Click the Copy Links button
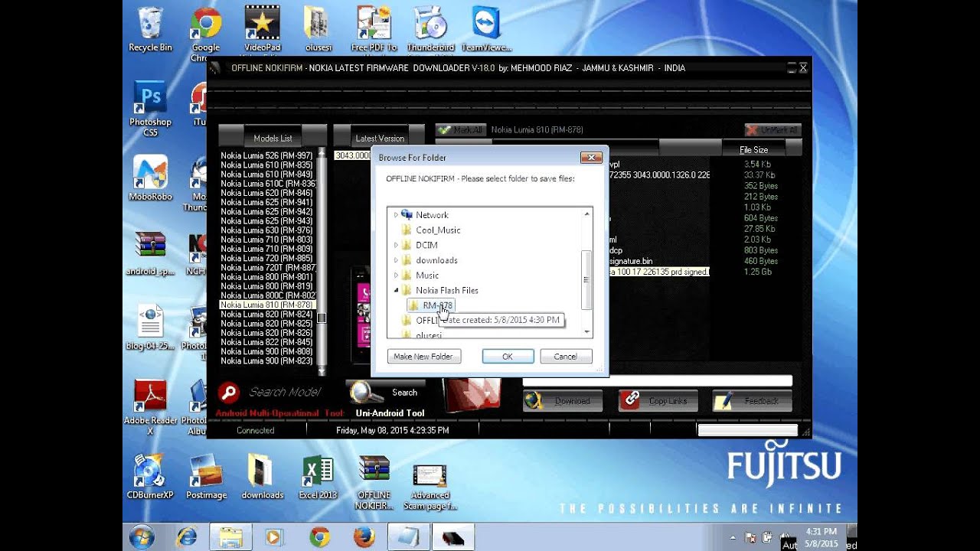Screen dimensions: 980x551 [x=658, y=401]
